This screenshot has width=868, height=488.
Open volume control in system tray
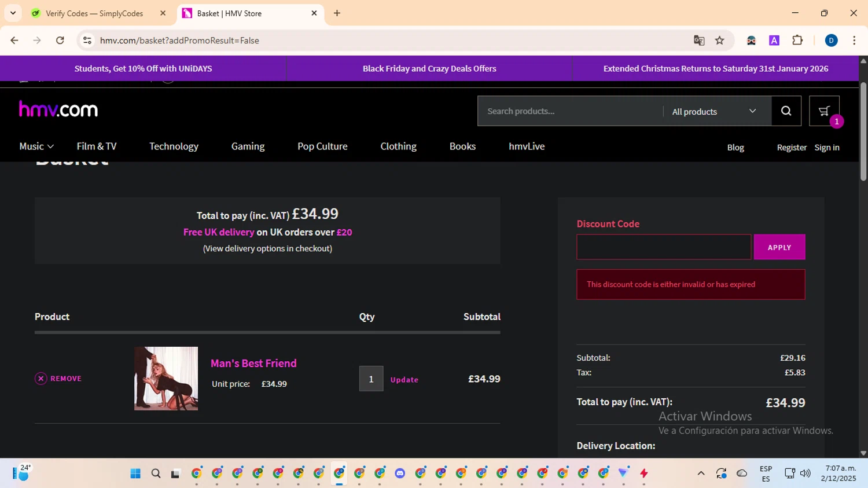coord(805,474)
